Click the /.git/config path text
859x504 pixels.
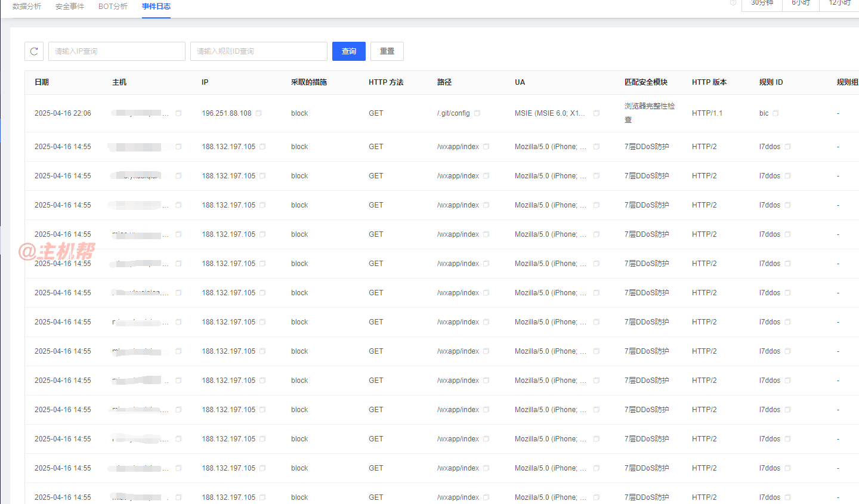point(453,113)
